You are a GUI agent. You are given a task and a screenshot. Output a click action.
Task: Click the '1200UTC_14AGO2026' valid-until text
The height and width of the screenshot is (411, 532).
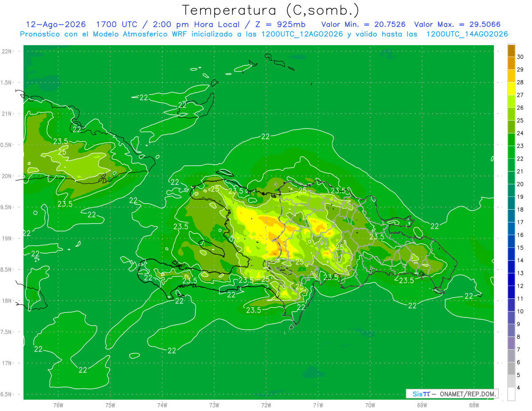pos(467,34)
